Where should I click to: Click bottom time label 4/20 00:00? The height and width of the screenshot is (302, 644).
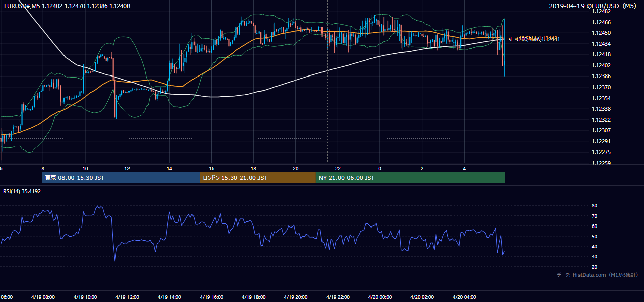[x=380, y=297]
